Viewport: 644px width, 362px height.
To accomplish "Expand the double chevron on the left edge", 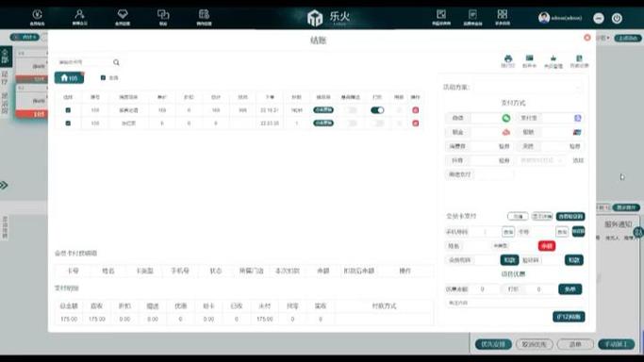I will click(x=4, y=185).
